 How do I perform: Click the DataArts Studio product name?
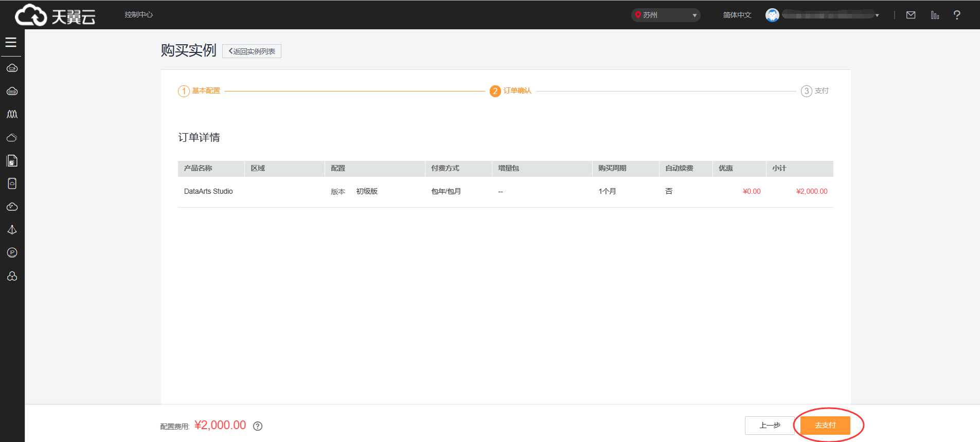pos(208,191)
